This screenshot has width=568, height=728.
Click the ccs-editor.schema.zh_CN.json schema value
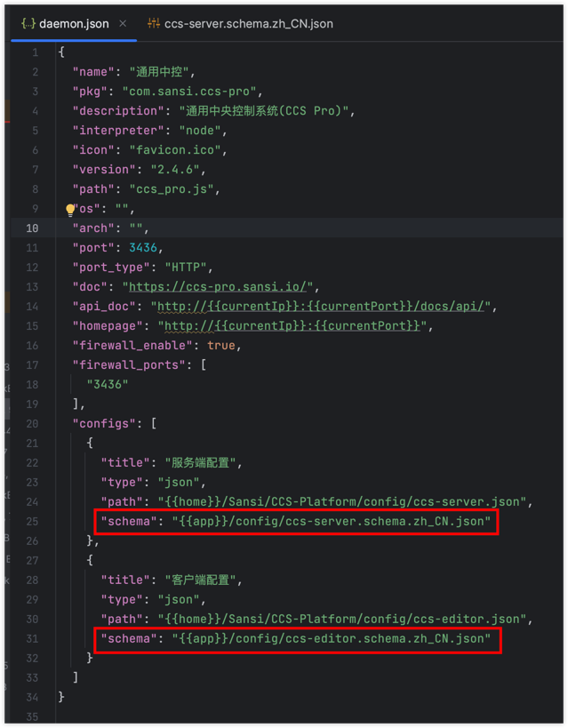click(x=332, y=639)
